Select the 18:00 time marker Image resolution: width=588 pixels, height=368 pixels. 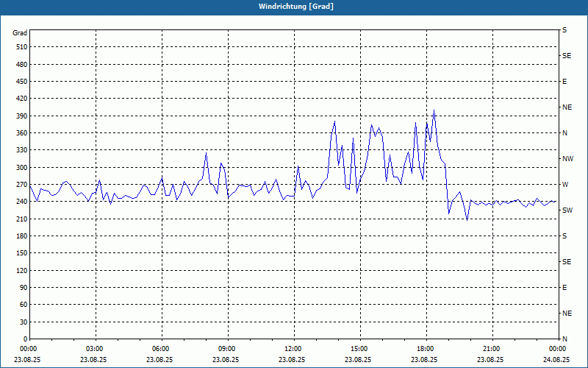click(426, 349)
